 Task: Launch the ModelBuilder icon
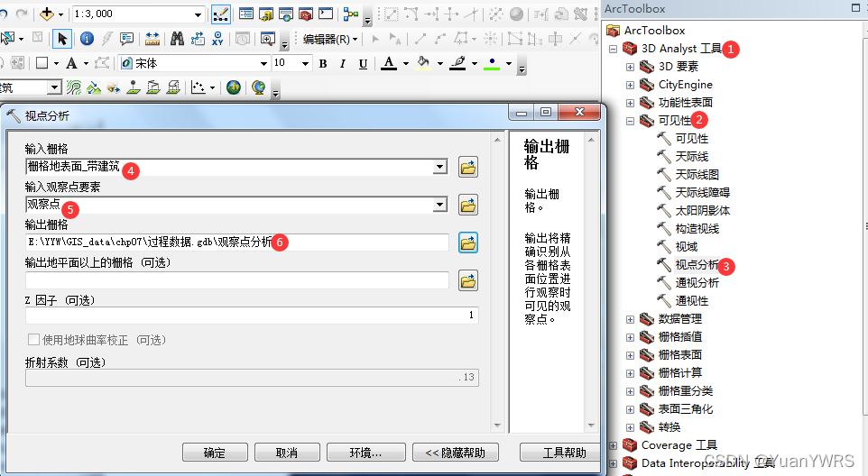coord(350,14)
